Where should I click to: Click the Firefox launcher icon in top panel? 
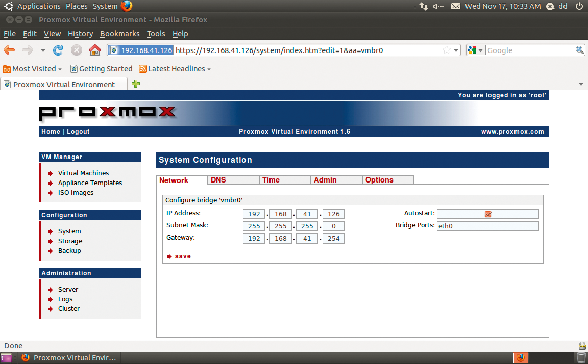coord(127,6)
